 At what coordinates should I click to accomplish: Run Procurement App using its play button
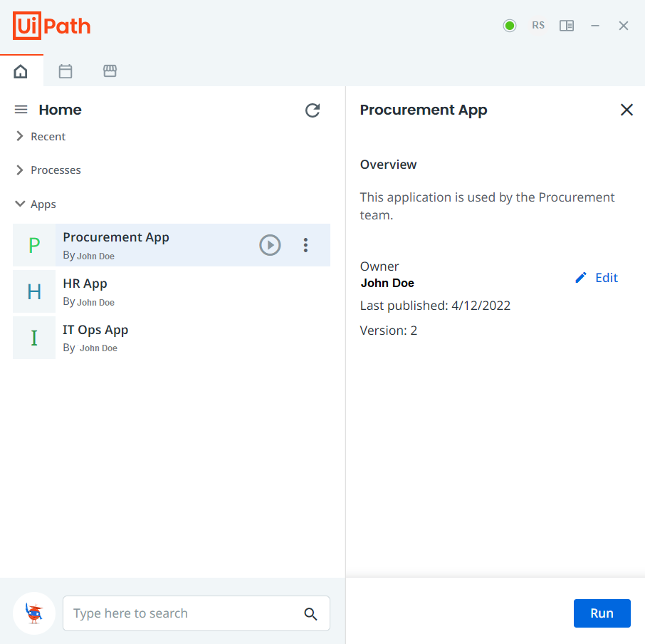point(270,244)
